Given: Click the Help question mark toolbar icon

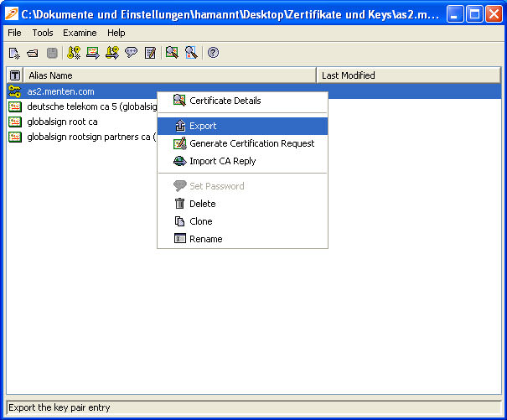Looking at the screenshot, I should coord(213,53).
